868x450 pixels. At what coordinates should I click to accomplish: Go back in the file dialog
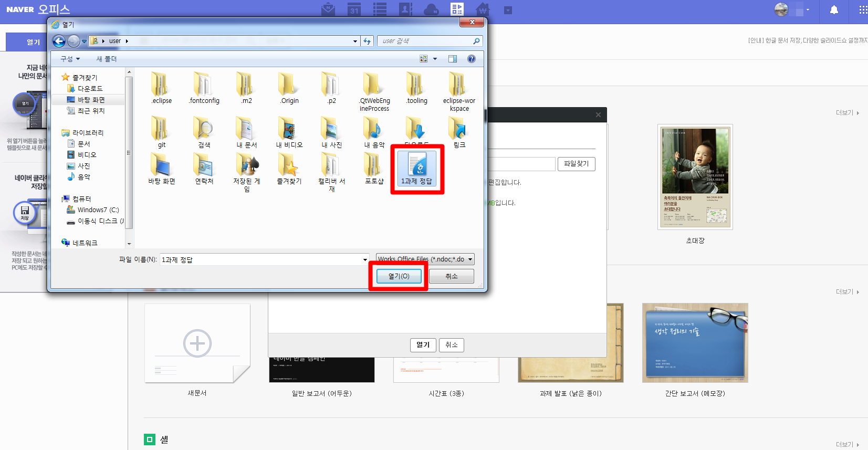(59, 41)
